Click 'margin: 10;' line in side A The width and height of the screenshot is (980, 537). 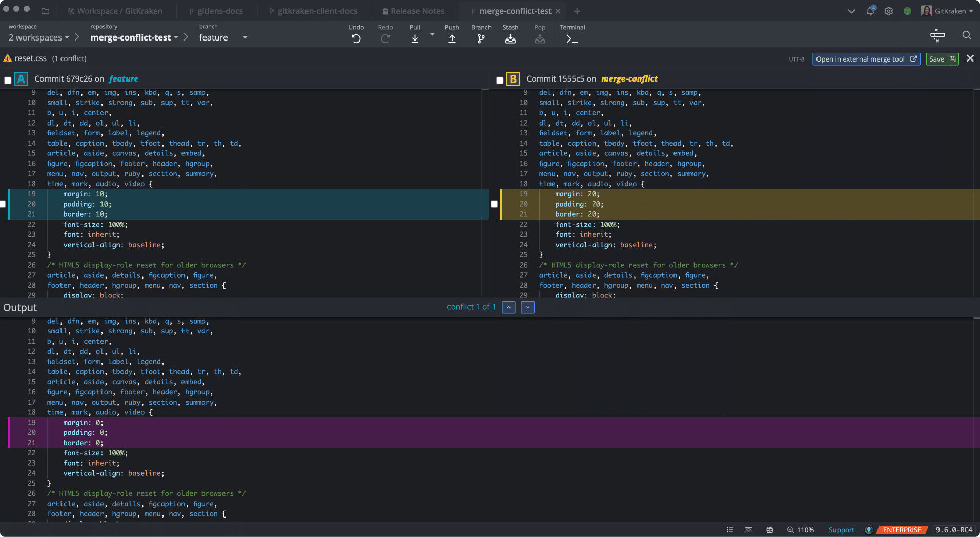pyautogui.click(x=85, y=194)
